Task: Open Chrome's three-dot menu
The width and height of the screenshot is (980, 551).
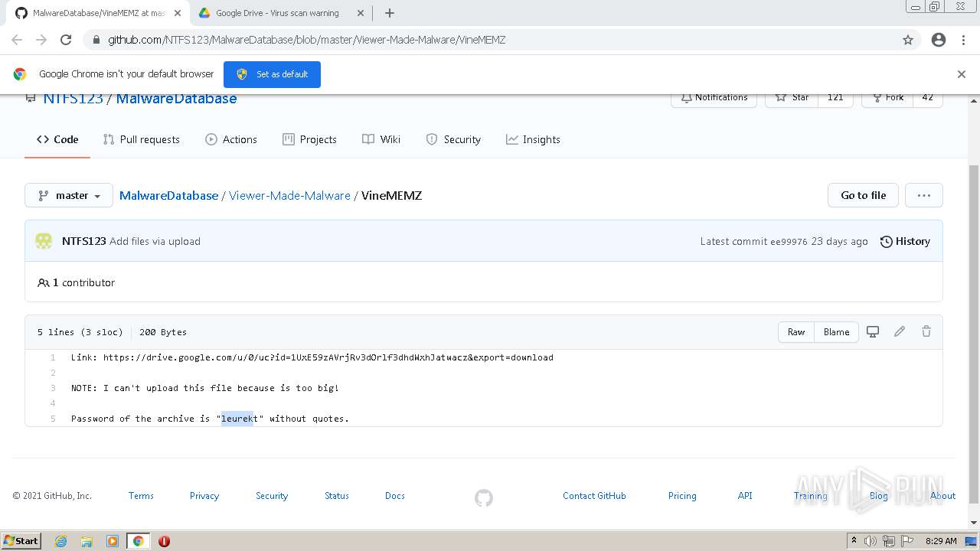Action: 963,40
